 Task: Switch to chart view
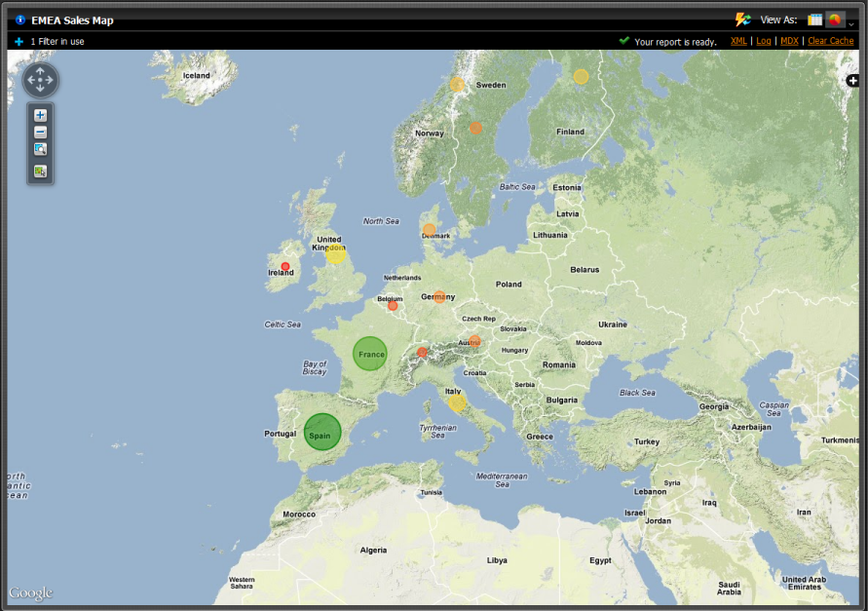tap(835, 19)
